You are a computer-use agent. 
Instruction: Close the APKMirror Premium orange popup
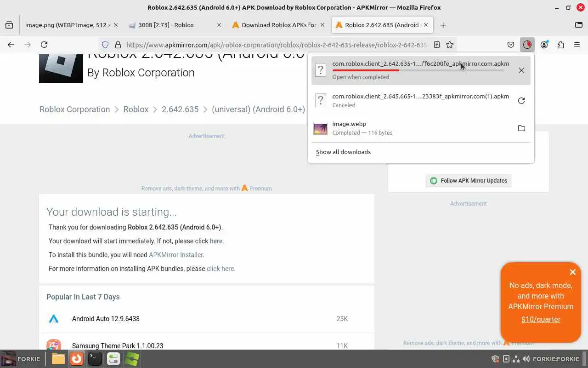(x=572, y=272)
